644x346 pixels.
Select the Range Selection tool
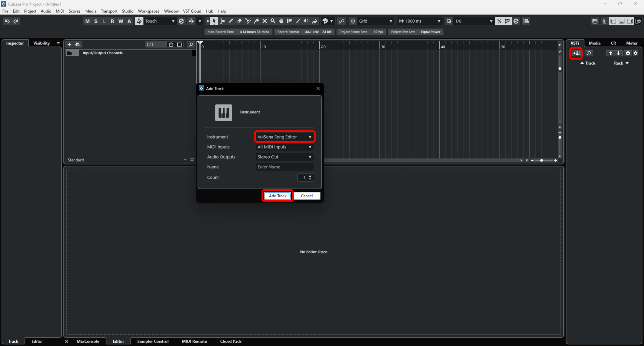[223, 21]
